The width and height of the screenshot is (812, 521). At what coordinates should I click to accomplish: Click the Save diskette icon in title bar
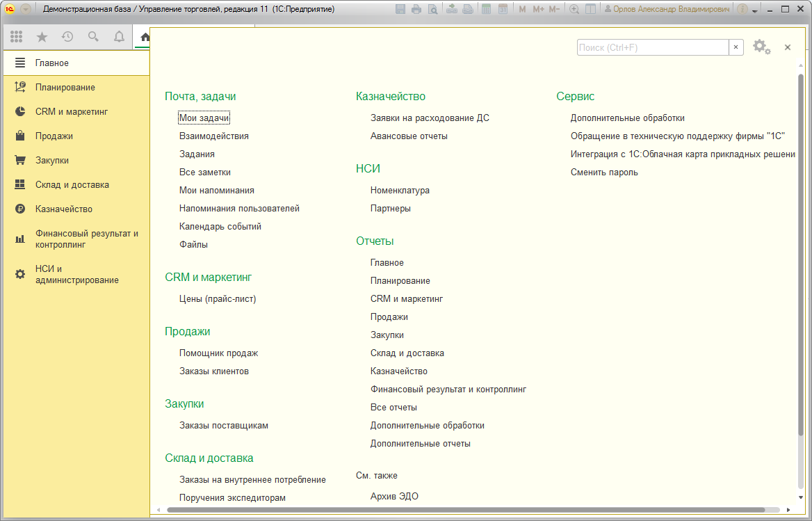(400, 9)
